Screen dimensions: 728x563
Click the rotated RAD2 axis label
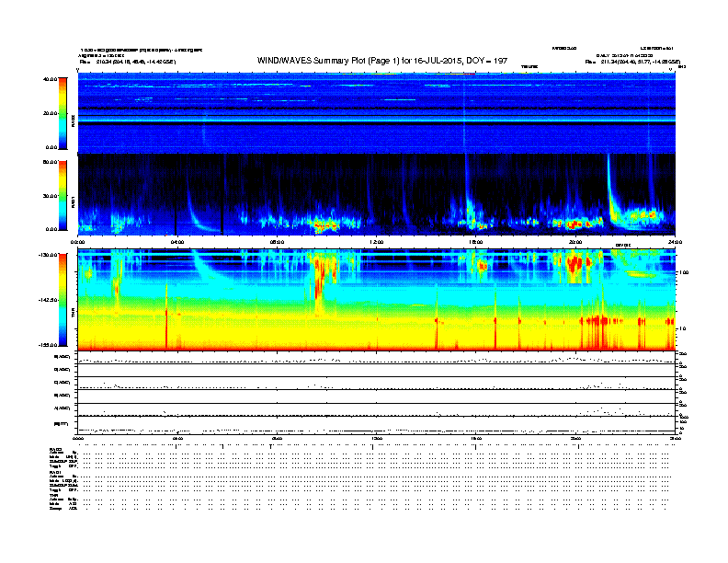[73, 120]
